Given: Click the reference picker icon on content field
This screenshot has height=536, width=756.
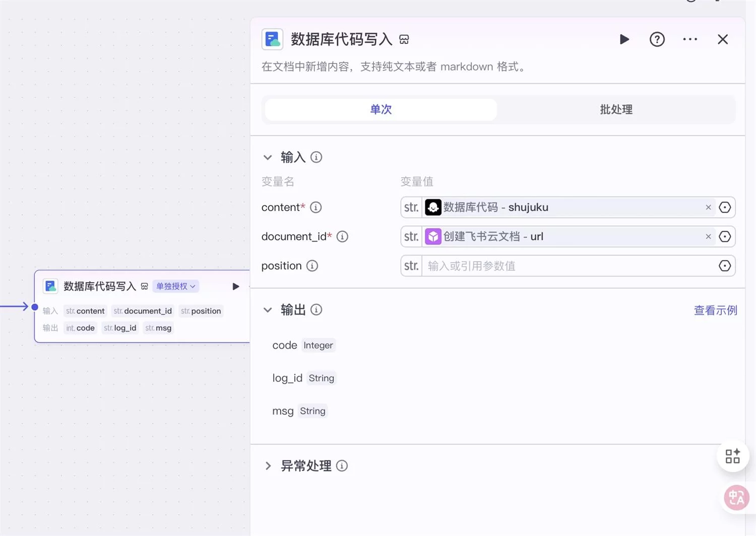Looking at the screenshot, I should (725, 207).
